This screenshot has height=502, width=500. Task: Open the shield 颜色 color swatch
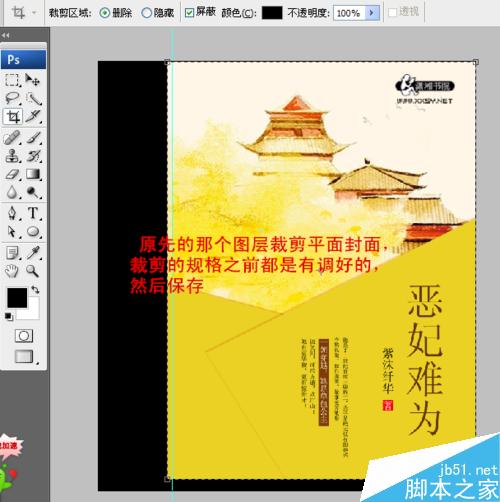[x=272, y=13]
